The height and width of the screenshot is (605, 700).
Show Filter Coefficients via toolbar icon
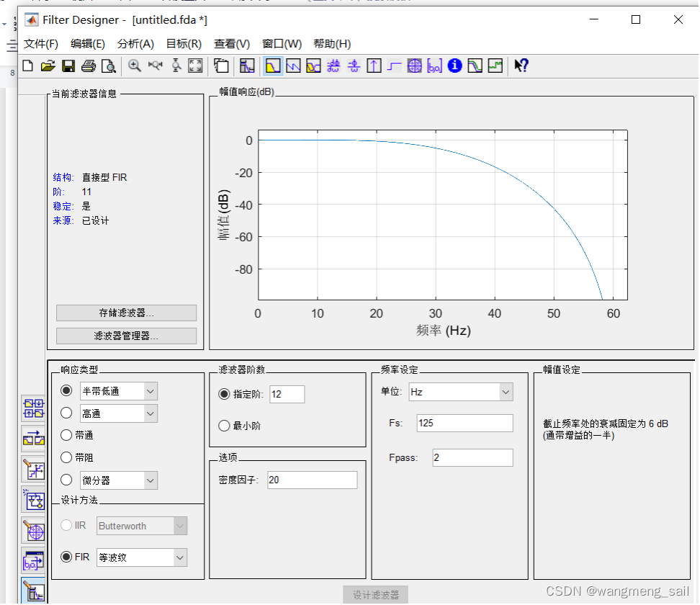pos(434,66)
